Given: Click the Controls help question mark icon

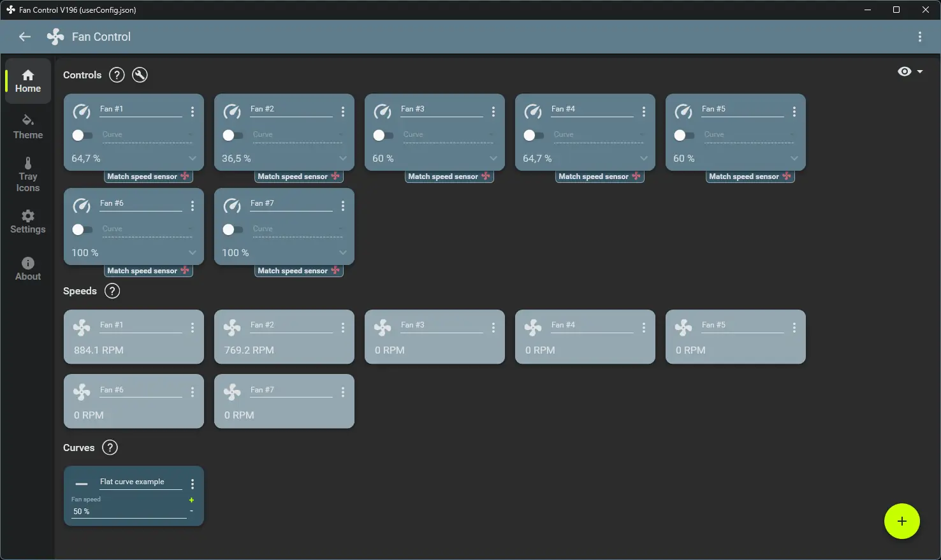Looking at the screenshot, I should pos(117,75).
